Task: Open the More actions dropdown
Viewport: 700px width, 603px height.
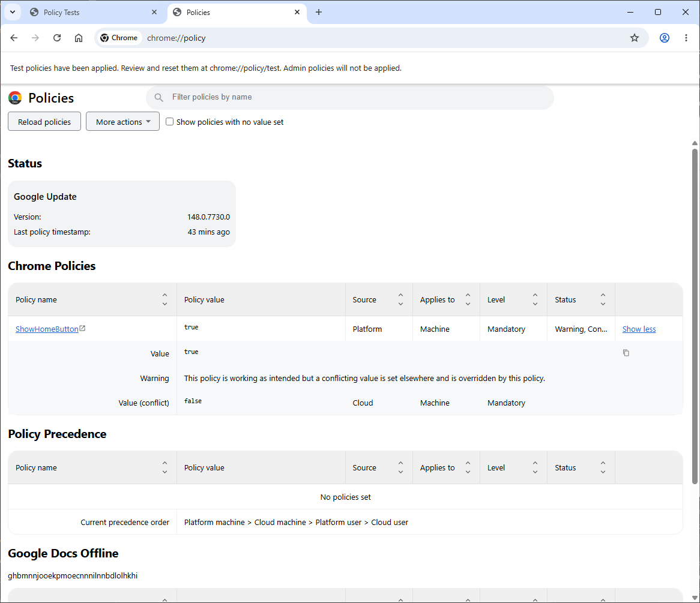Action: click(122, 121)
